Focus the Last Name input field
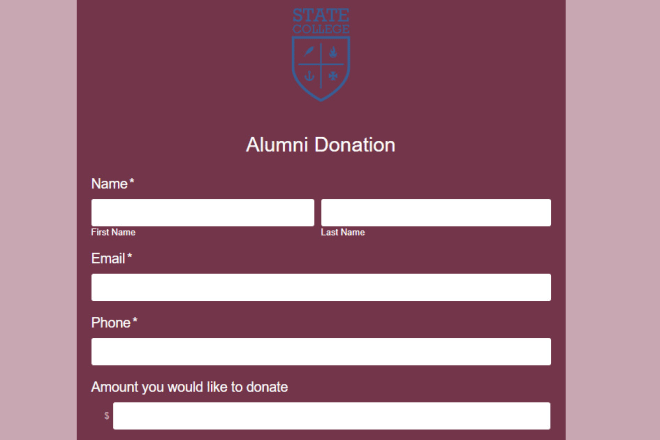This screenshot has width=660, height=440. (x=436, y=213)
